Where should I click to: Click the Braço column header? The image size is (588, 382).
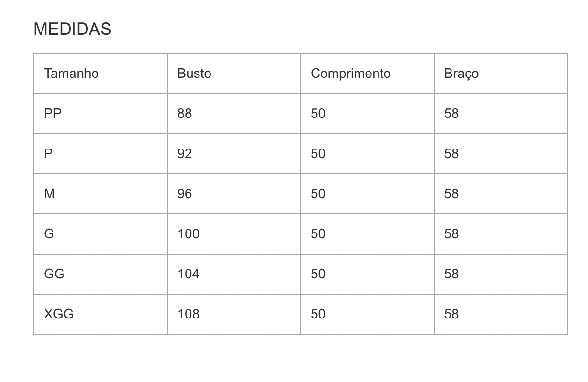(x=461, y=74)
